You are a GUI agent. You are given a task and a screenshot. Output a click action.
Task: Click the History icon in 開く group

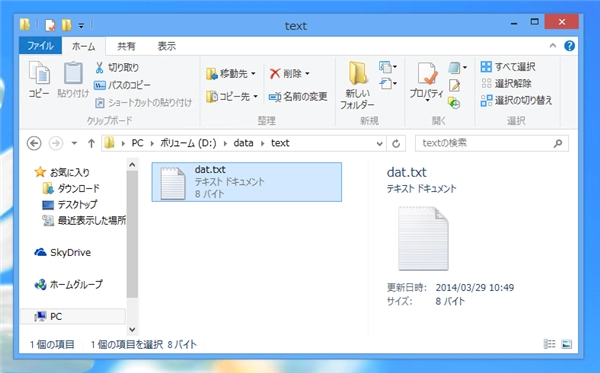454,103
